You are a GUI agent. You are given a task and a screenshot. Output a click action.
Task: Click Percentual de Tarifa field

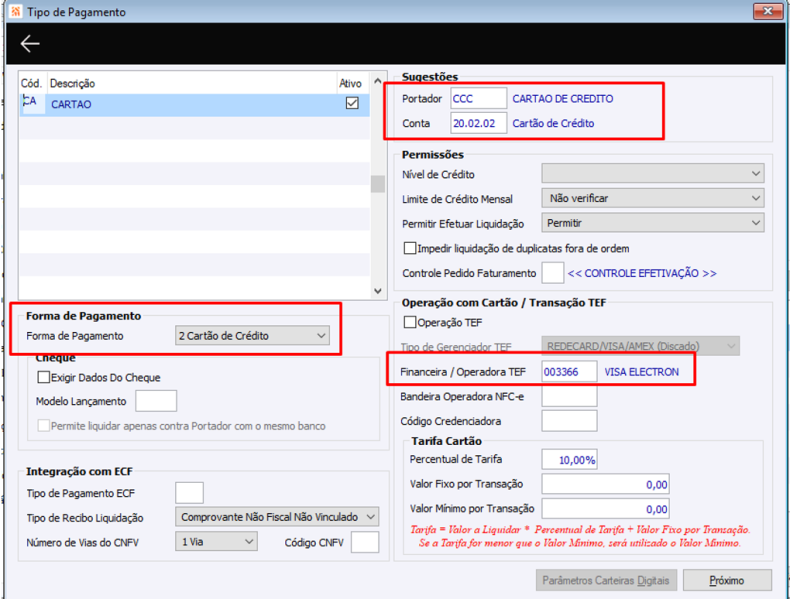coord(569,459)
